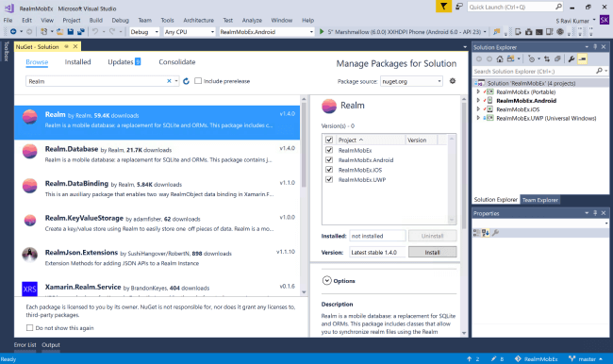Click the Find in Files folder icon
The image size is (613, 364).
(x=496, y=32)
